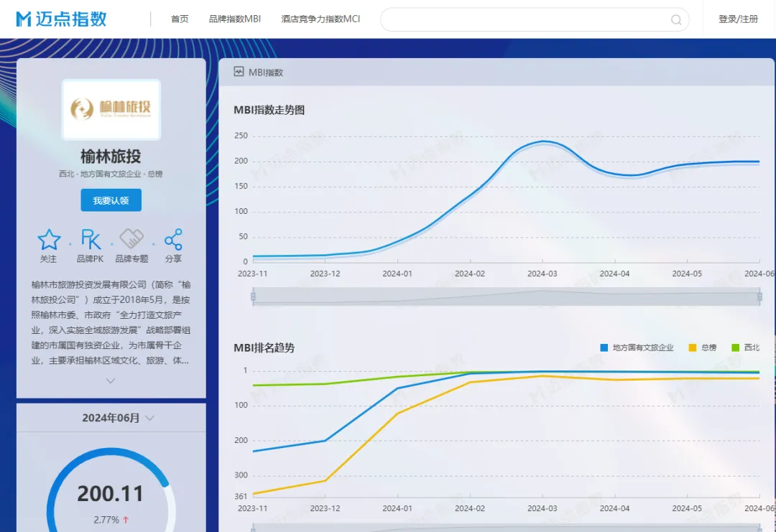The height and width of the screenshot is (532, 776).
Task: Click the 迈点指数 logo
Action: click(61, 19)
